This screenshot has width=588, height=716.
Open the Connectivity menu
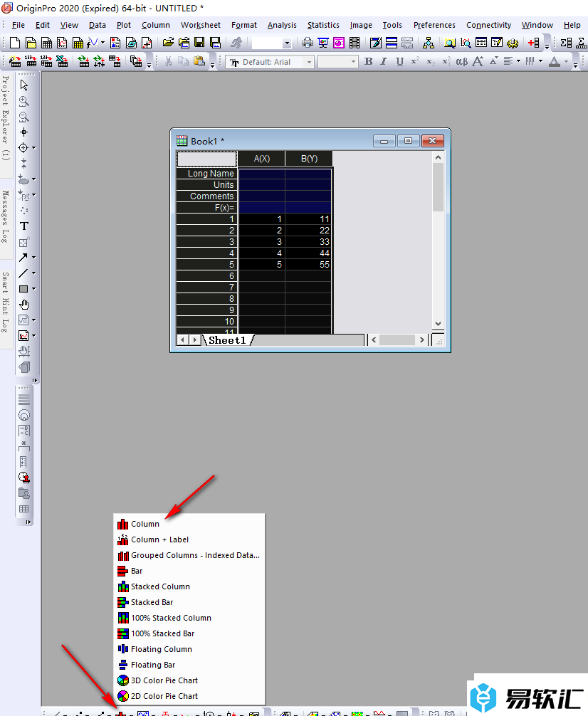(x=488, y=25)
